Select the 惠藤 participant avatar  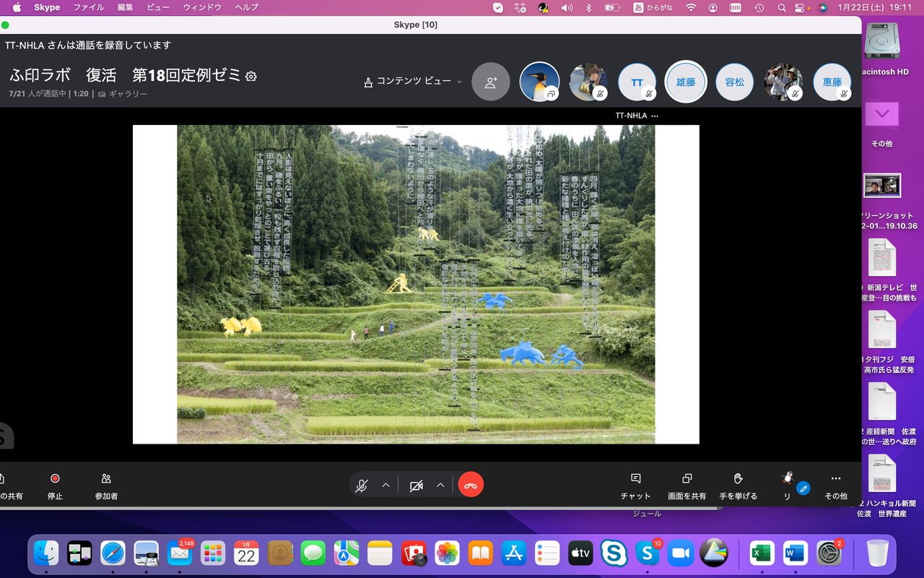click(832, 82)
